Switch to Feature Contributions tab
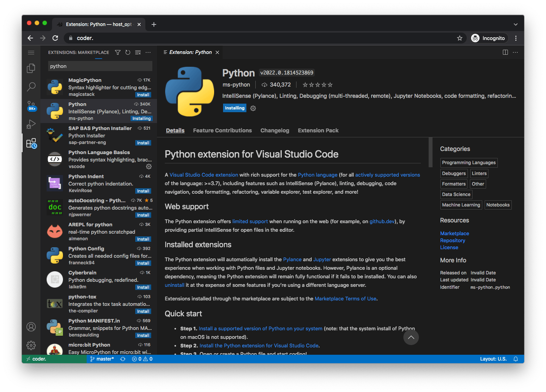Viewport: 546px width, 392px height. click(x=222, y=130)
